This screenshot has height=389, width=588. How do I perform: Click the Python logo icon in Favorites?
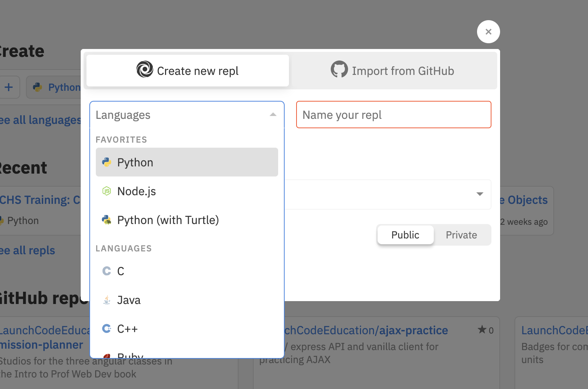pos(107,162)
